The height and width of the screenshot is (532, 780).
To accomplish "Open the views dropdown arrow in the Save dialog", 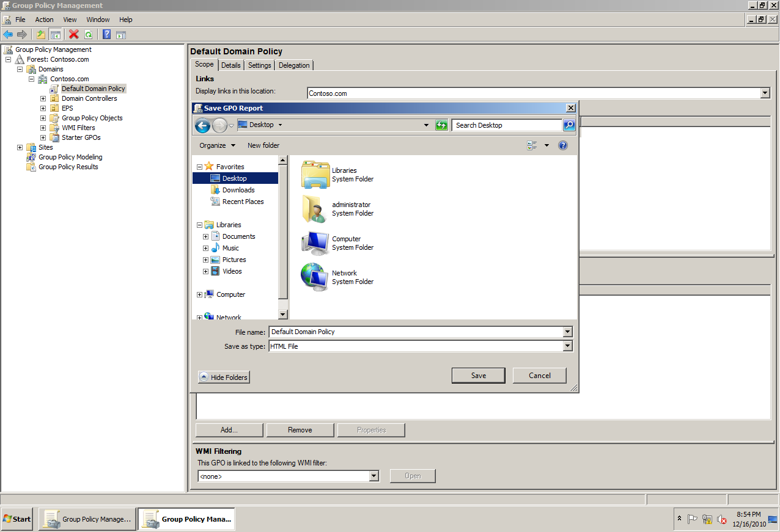I will tap(546, 145).
